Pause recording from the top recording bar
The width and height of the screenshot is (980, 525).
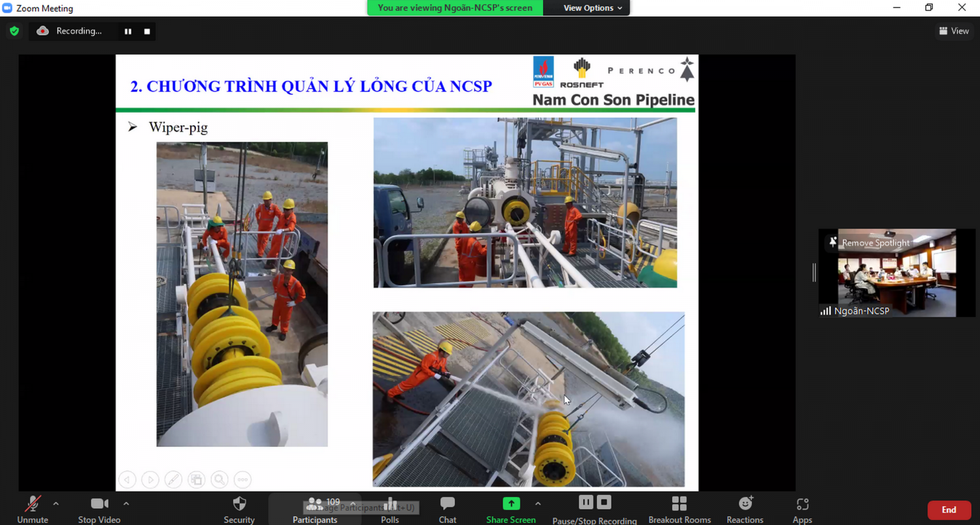128,31
